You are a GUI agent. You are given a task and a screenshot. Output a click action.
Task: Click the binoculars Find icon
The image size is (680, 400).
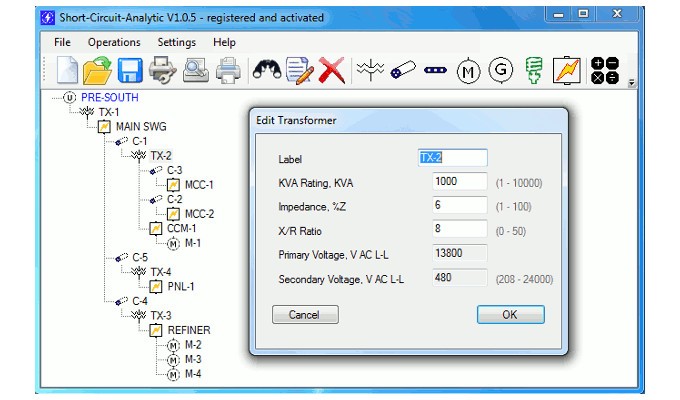pos(267,70)
